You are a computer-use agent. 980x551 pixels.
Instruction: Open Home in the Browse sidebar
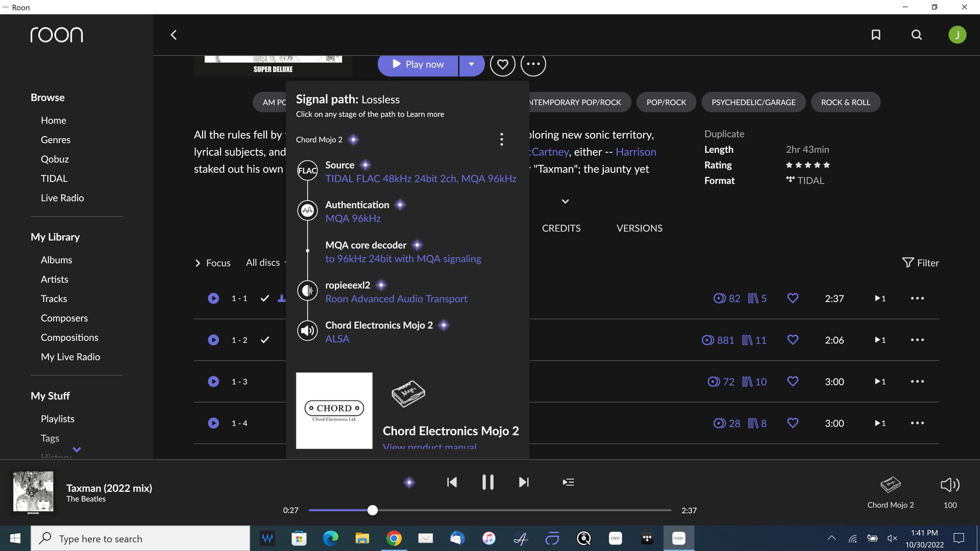pos(54,120)
